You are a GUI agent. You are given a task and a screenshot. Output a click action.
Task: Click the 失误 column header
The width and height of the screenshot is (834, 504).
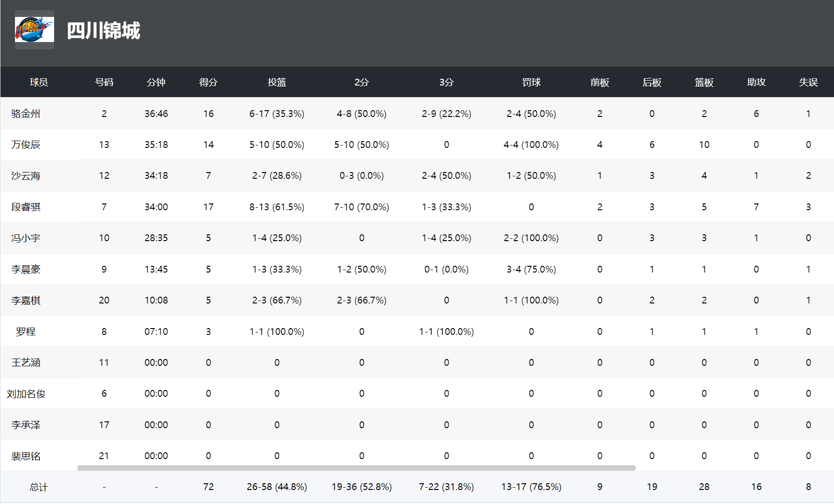tap(808, 82)
